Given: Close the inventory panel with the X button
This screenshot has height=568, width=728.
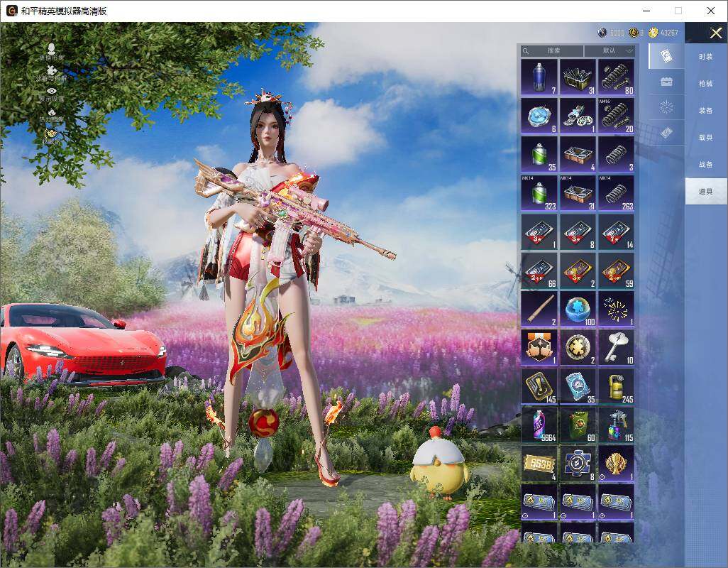Looking at the screenshot, I should (x=716, y=33).
